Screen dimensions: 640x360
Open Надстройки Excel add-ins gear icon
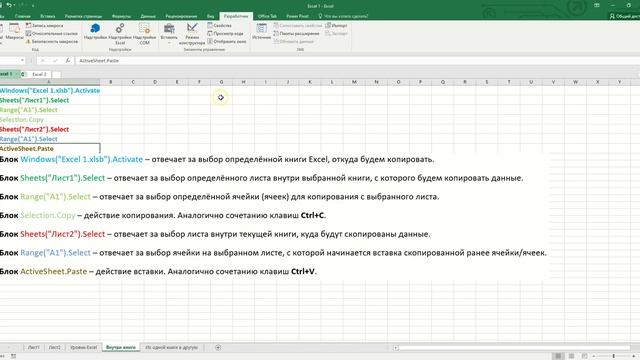click(120, 33)
